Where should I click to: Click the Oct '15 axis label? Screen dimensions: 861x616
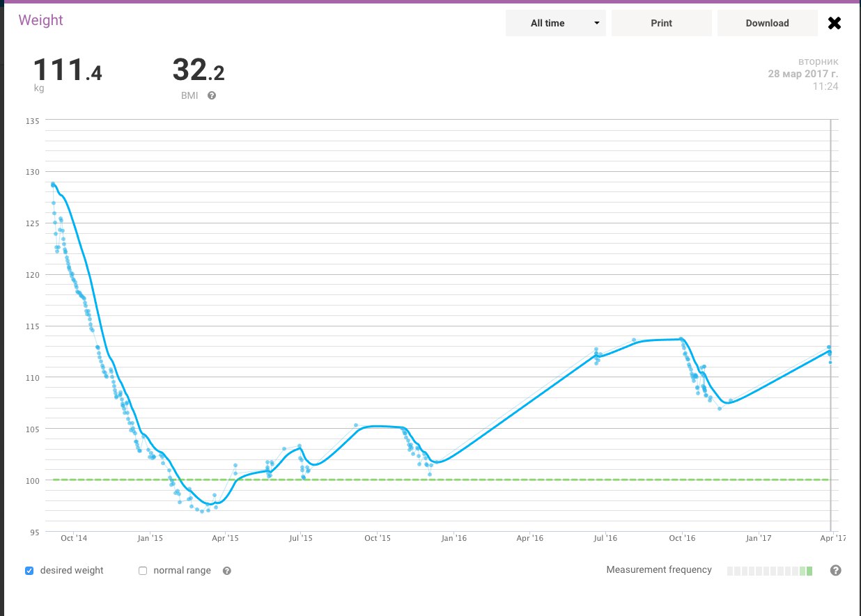pos(377,538)
